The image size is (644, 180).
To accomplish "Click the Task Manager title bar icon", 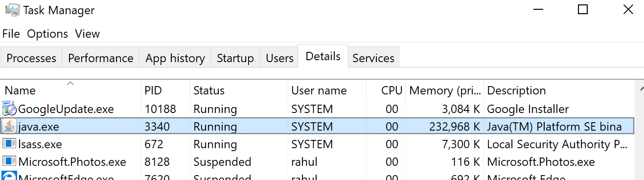I will pos(12,10).
